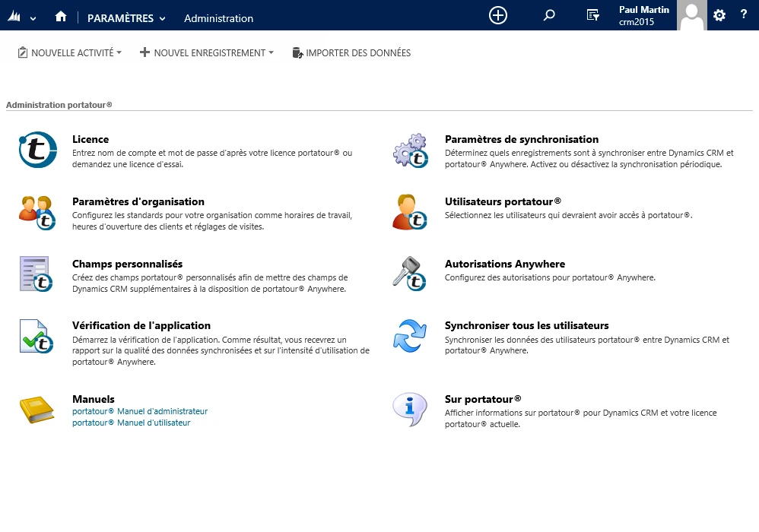Open Synchroniser tous les utilisateurs
Screen dimensions: 759x532
pyautogui.click(x=526, y=325)
